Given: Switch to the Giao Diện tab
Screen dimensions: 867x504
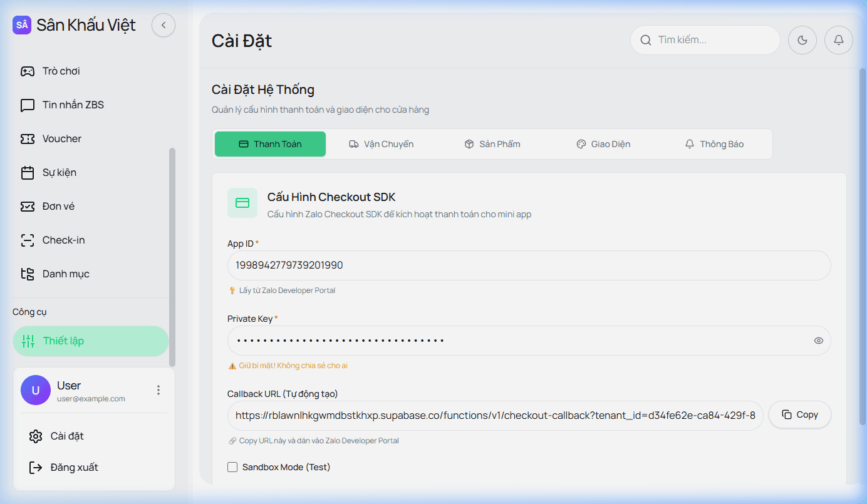Looking at the screenshot, I should (603, 144).
